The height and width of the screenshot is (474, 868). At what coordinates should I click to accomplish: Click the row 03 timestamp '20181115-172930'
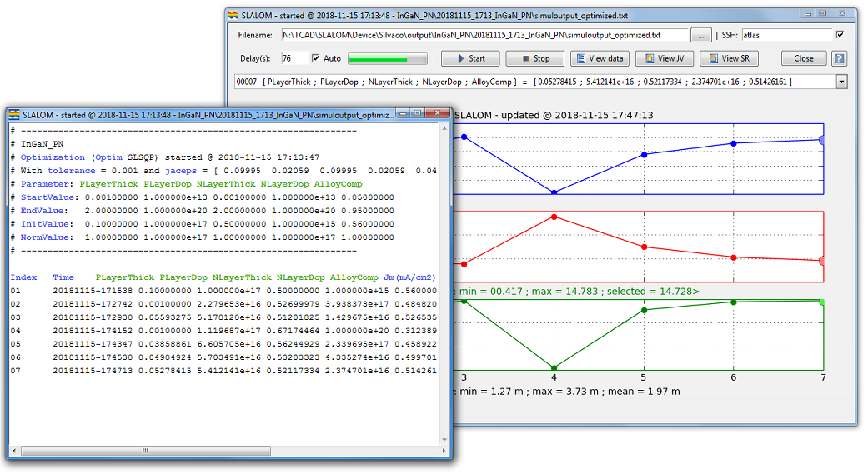pyautogui.click(x=93, y=317)
